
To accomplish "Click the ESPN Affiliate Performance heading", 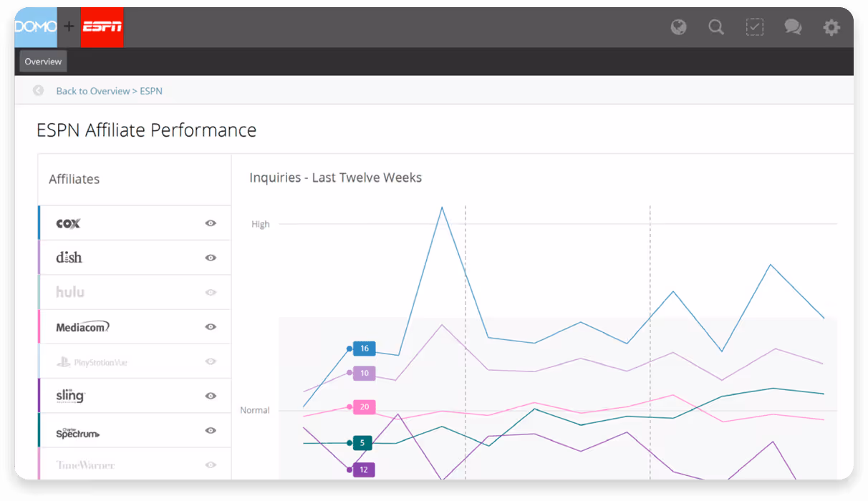I will point(146,130).
